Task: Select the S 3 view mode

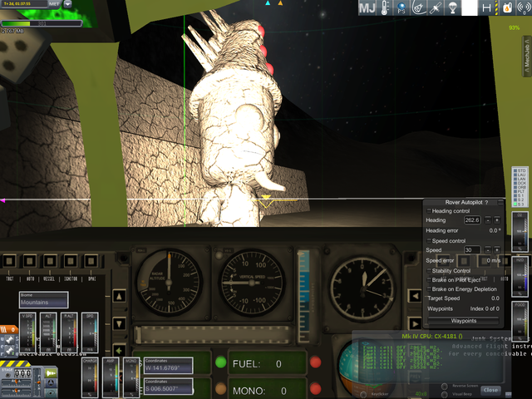Action: pos(520,204)
